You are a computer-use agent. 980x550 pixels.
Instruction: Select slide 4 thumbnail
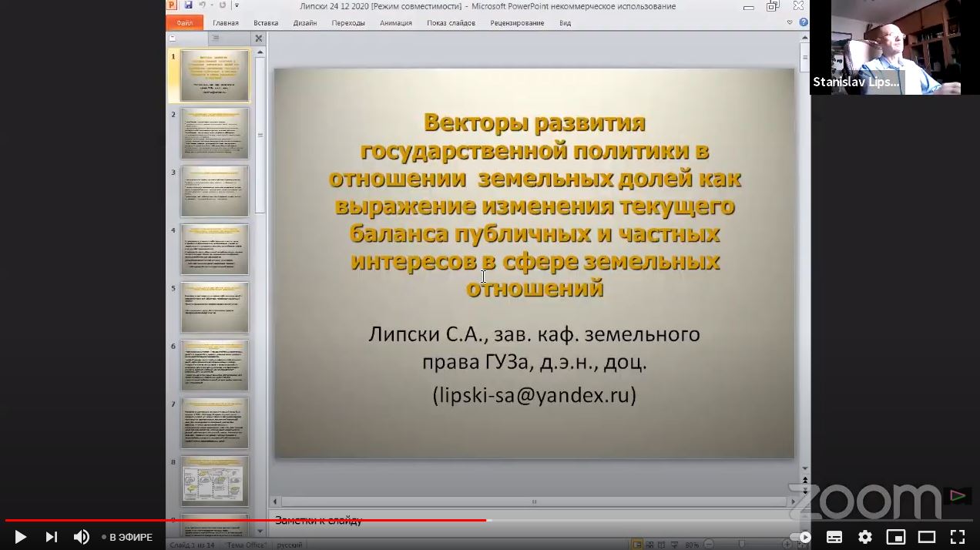click(214, 250)
